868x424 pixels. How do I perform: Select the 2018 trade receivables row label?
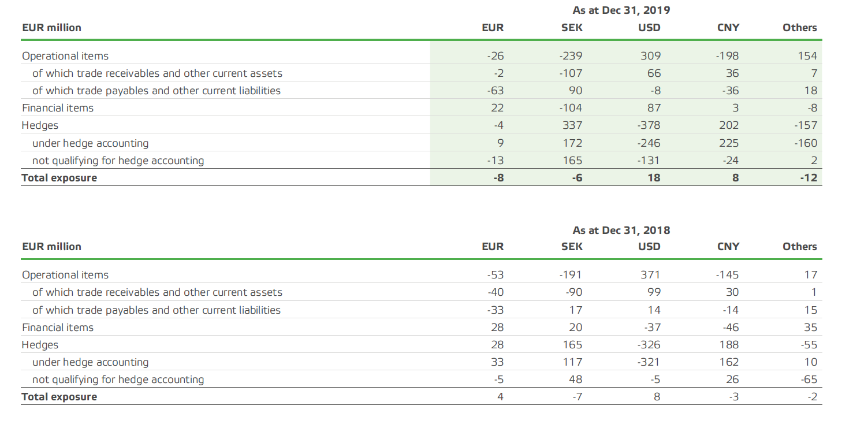click(x=158, y=292)
